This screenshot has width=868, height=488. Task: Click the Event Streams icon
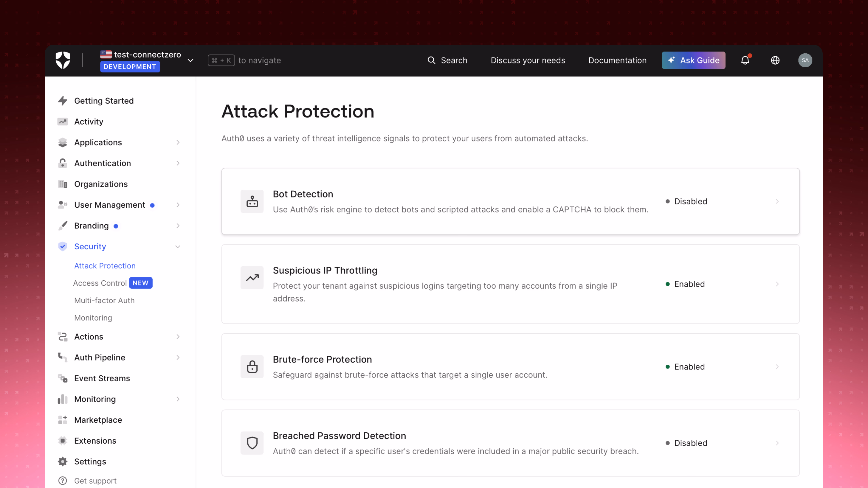63,379
